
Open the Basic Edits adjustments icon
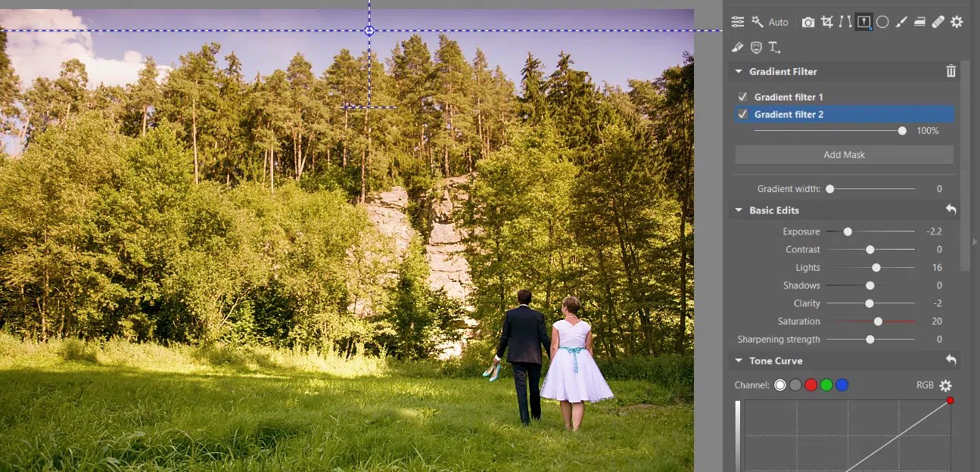pyautogui.click(x=738, y=21)
